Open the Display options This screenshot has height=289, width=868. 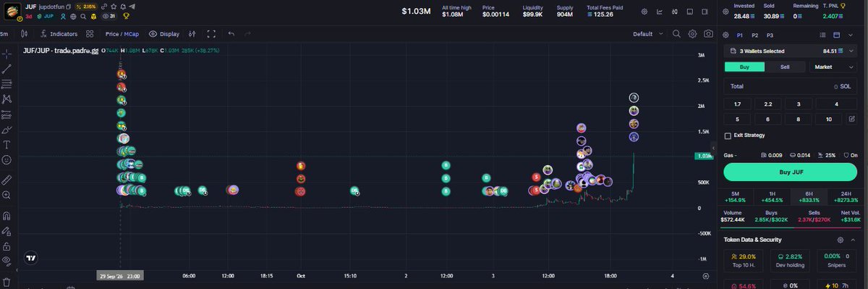coord(164,33)
